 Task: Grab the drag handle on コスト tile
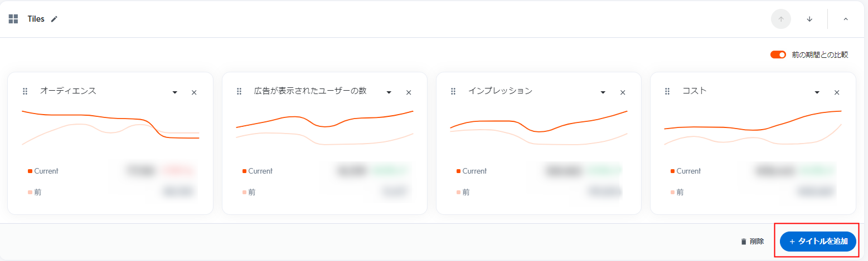pyautogui.click(x=667, y=91)
